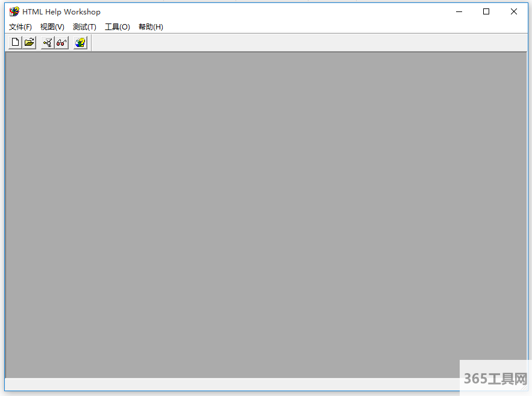Click the blank toolbar area right of icons

click(x=301, y=43)
